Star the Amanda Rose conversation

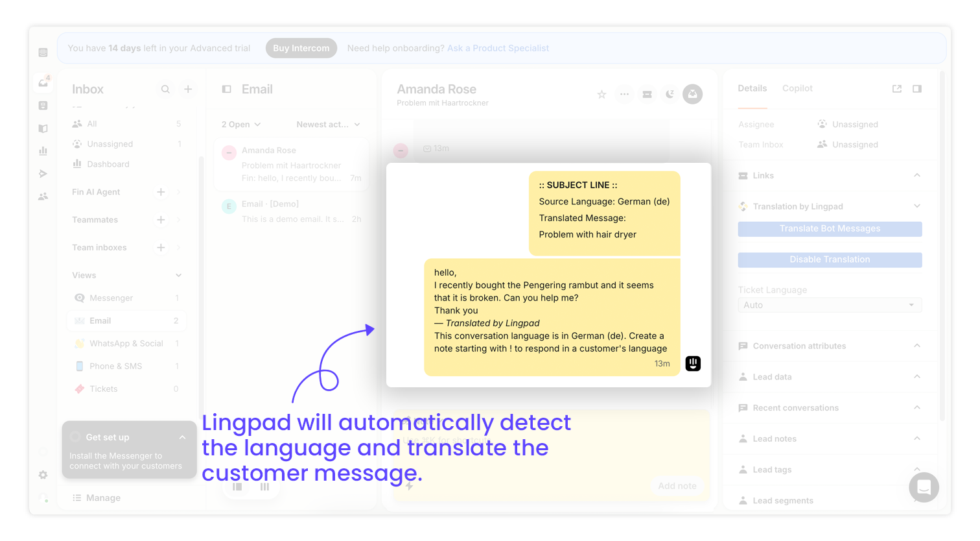[601, 95]
